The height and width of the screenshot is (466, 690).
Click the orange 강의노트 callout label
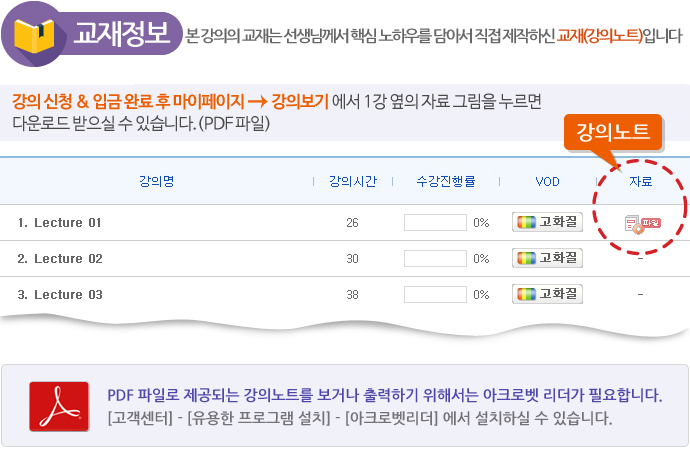[620, 132]
